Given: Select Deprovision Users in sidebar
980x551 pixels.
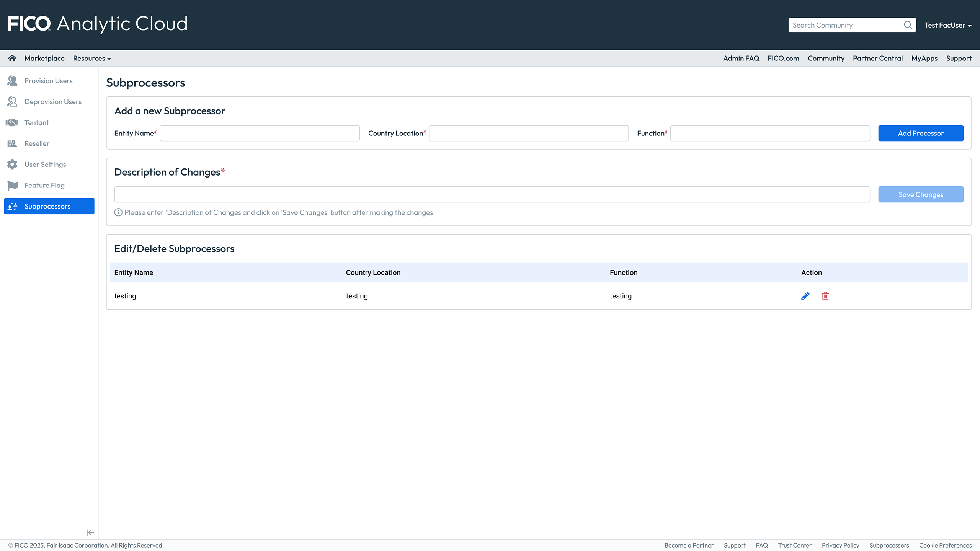Looking at the screenshot, I should point(53,102).
